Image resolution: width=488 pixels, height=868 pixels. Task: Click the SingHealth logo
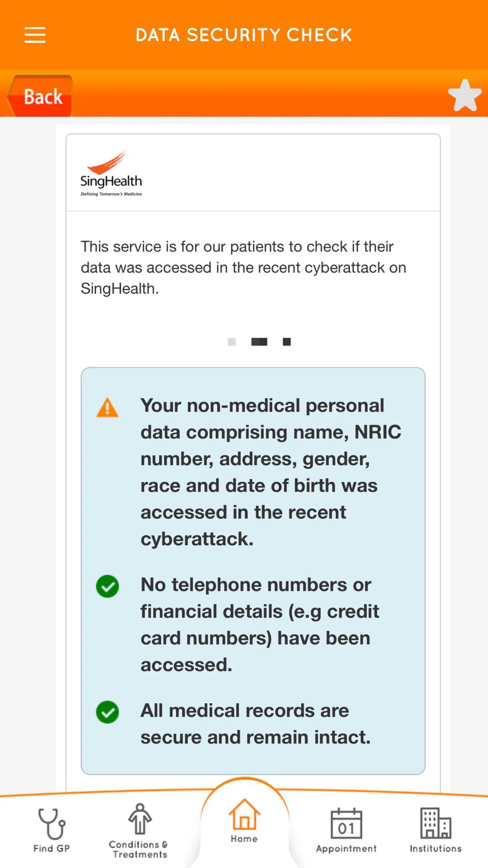click(x=111, y=174)
